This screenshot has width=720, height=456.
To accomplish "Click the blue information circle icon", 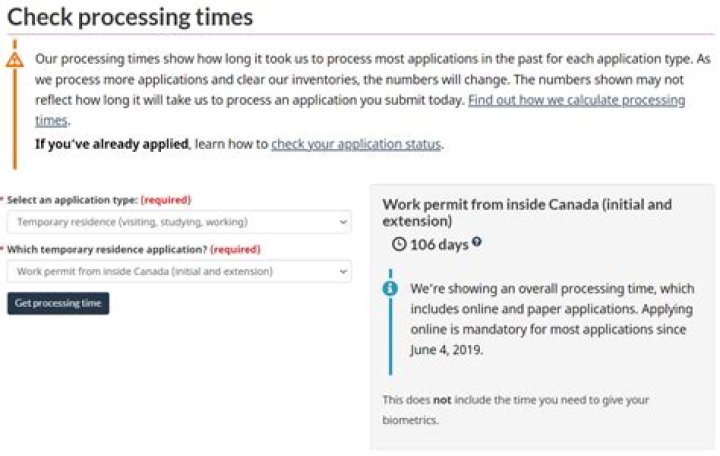I will [390, 288].
